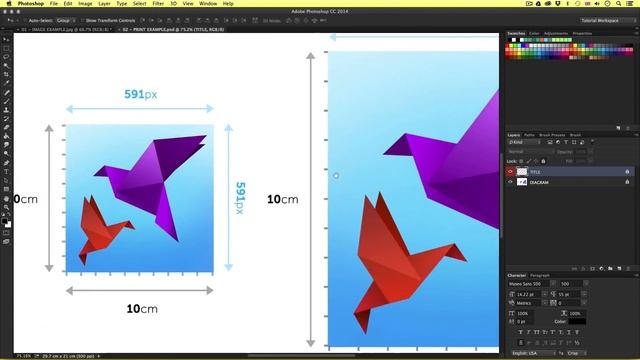Viewport: 640px width, 360px height.
Task: Select the Path Selection tool
Action: 6,180
